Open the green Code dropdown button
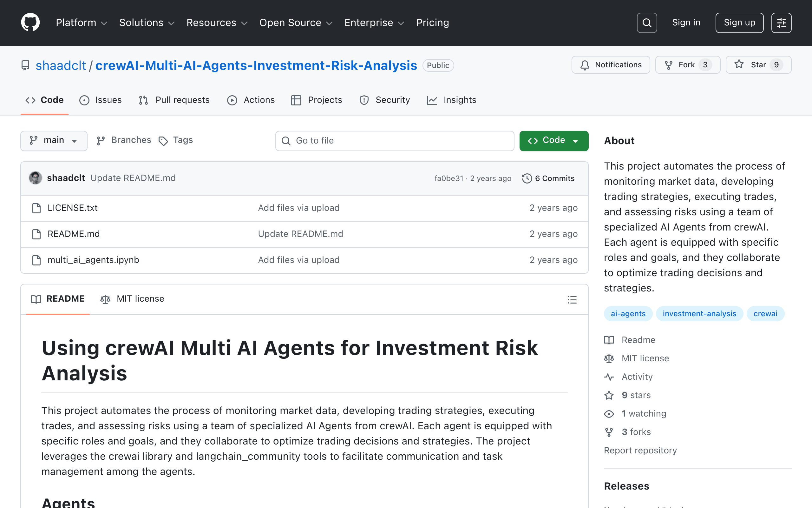Screen dimensions: 812x508 pos(554,141)
